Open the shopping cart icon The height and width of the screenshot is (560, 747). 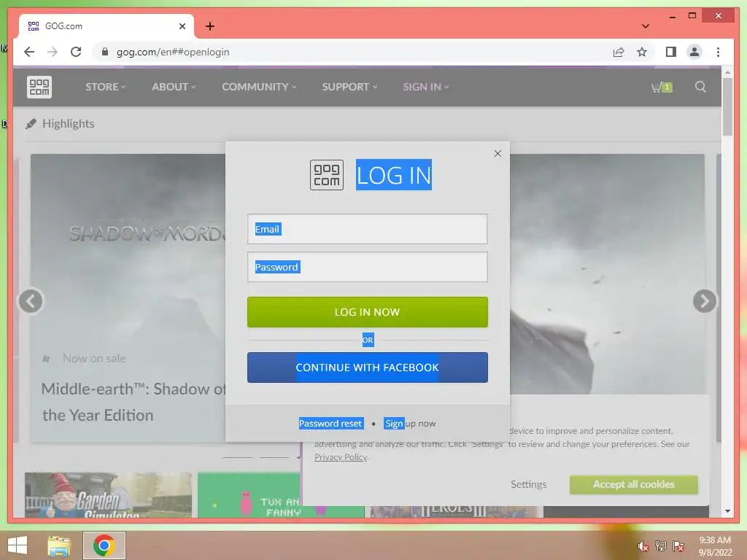coord(662,87)
